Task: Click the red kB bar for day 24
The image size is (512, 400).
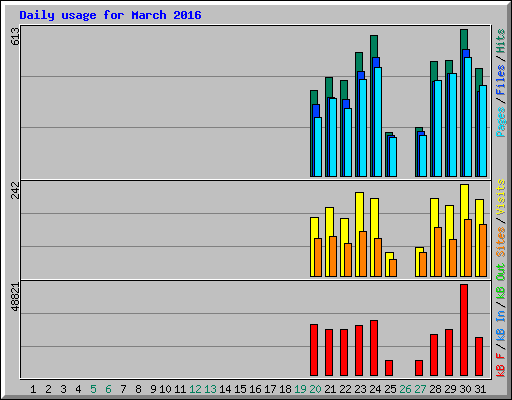Action: (374, 348)
